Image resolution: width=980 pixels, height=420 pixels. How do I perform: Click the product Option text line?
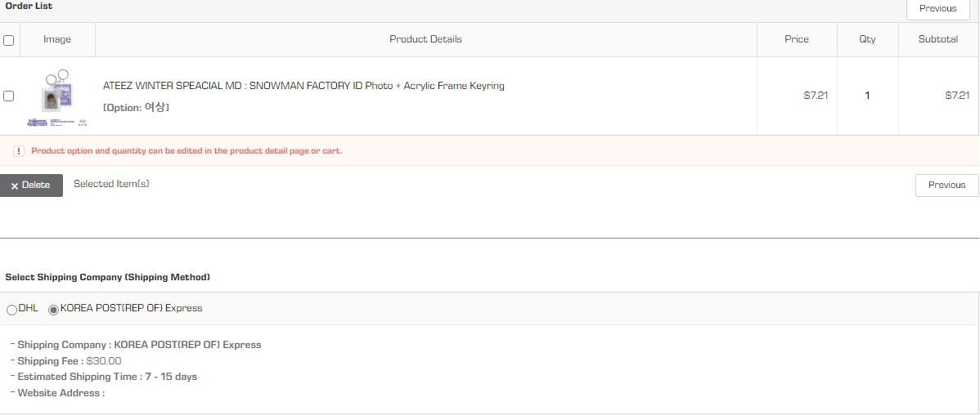(136, 107)
